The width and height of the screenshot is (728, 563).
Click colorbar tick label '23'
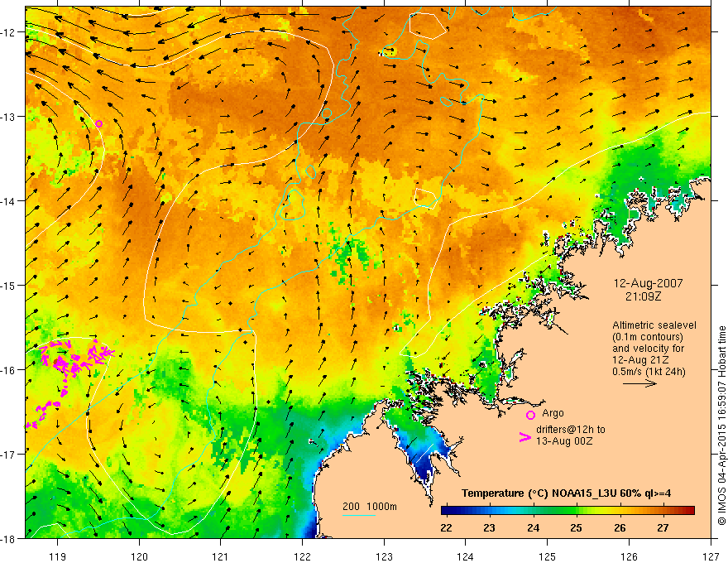pyautogui.click(x=489, y=527)
